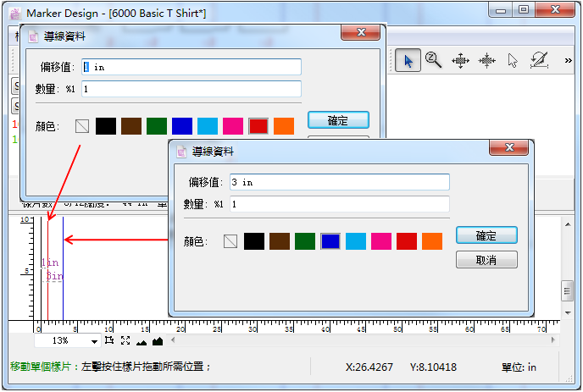Click the green '移動單個樣片' status text
The width and height of the screenshot is (583, 392).
tap(41, 367)
